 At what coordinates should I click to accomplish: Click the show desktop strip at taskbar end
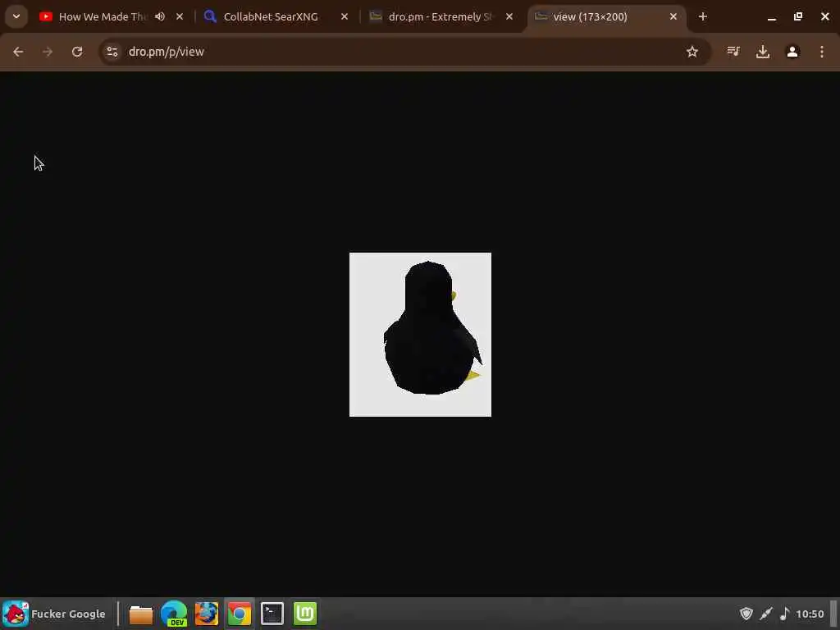833,614
